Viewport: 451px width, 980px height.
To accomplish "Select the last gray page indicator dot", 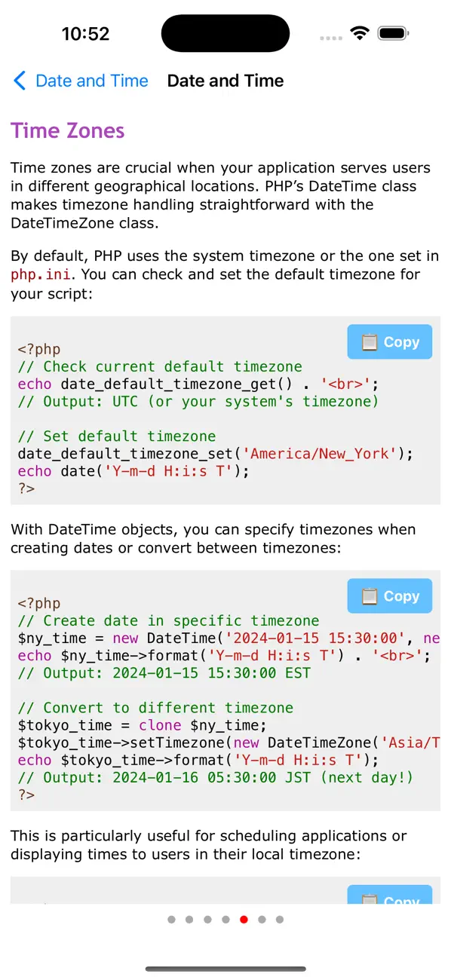I will click(x=280, y=920).
